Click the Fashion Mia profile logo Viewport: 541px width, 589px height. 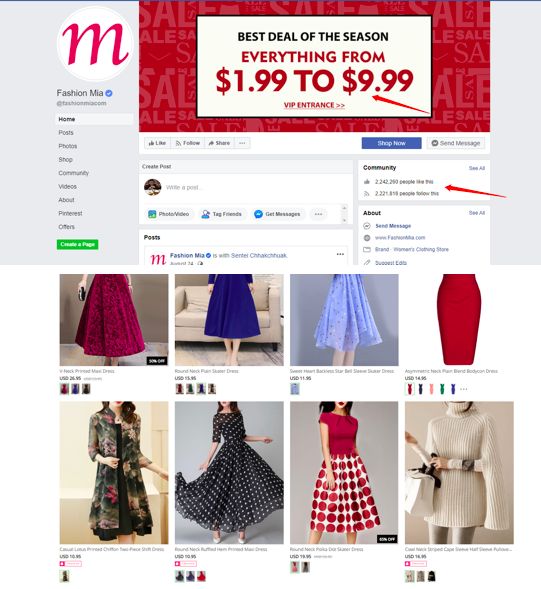(95, 43)
